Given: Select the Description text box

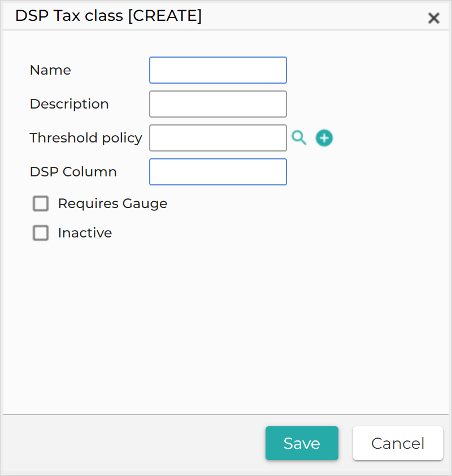Looking at the screenshot, I should (x=218, y=104).
